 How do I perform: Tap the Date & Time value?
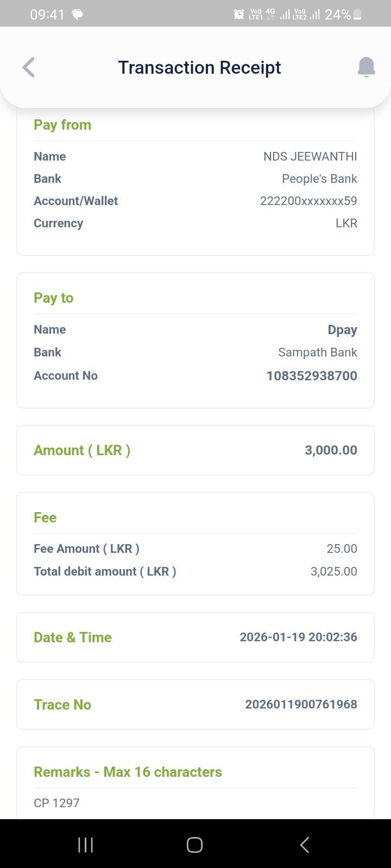(298, 637)
